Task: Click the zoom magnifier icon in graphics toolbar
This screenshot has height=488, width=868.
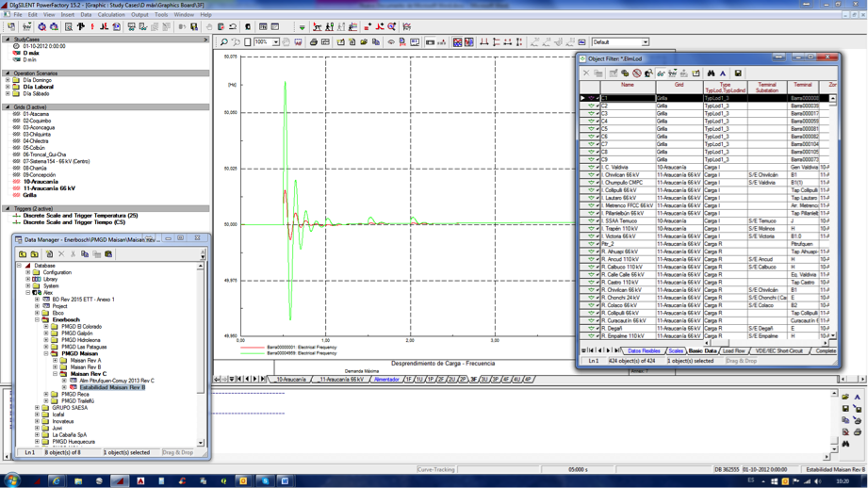Action: (x=224, y=42)
